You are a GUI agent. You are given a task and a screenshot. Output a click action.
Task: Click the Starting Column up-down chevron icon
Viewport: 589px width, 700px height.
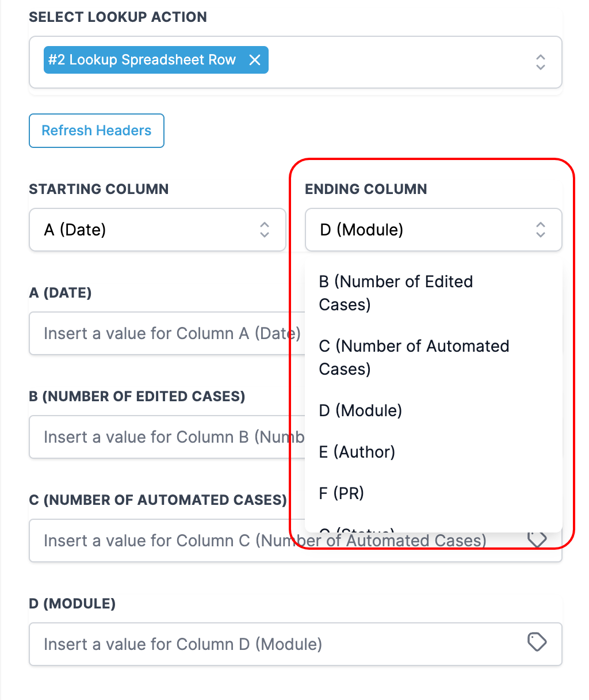pos(265,230)
